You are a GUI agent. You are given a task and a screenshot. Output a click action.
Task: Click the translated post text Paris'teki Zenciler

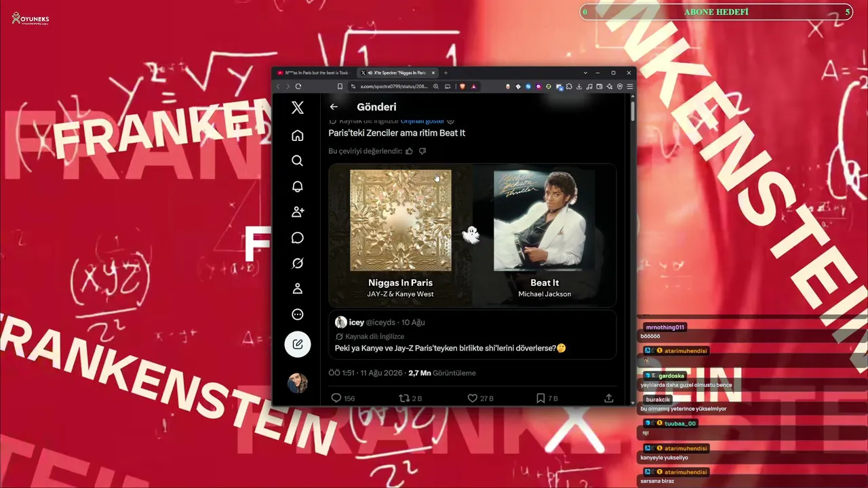[x=397, y=133]
